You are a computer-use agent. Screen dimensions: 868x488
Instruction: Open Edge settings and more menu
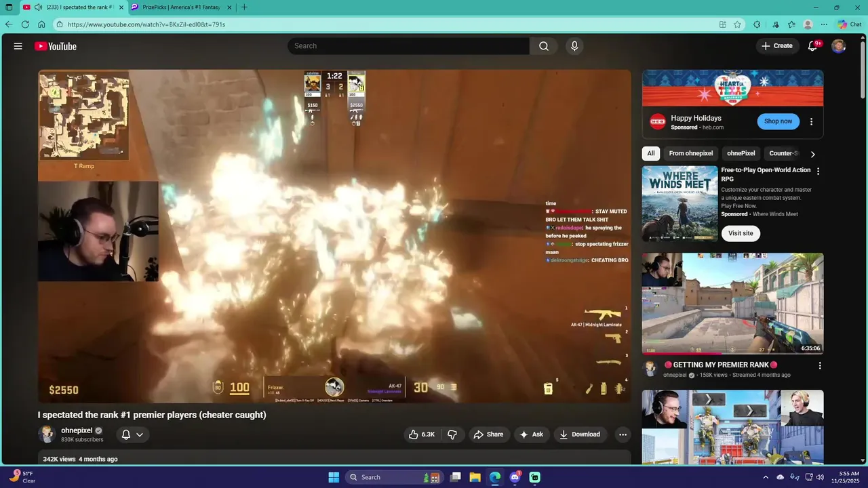tap(824, 24)
